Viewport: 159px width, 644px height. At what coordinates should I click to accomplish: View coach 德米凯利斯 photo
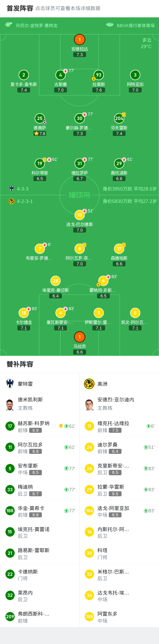[x=10, y=404]
